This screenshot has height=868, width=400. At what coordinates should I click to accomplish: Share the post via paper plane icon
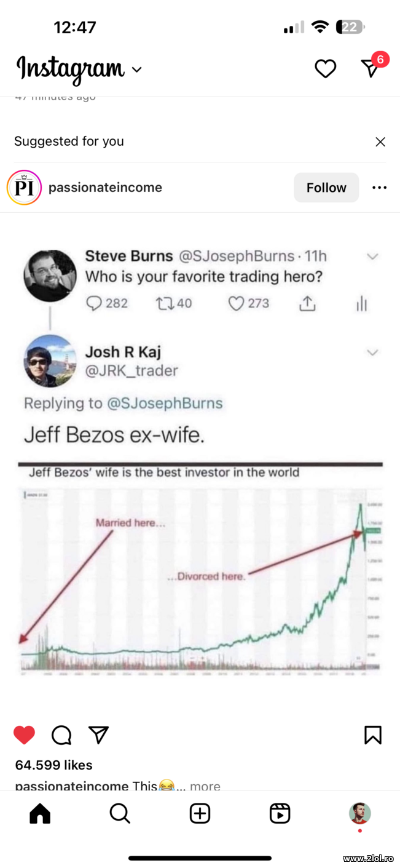[x=98, y=735]
